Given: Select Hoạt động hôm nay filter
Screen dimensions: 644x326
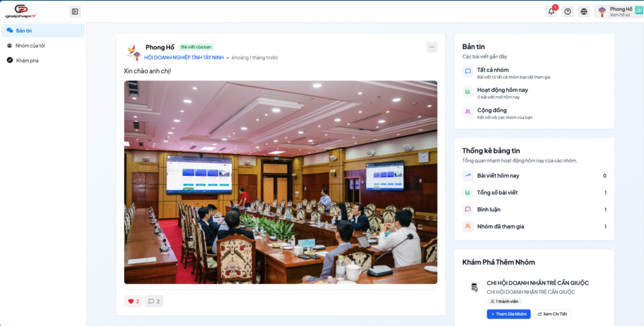Looking at the screenshot, I should point(502,90).
